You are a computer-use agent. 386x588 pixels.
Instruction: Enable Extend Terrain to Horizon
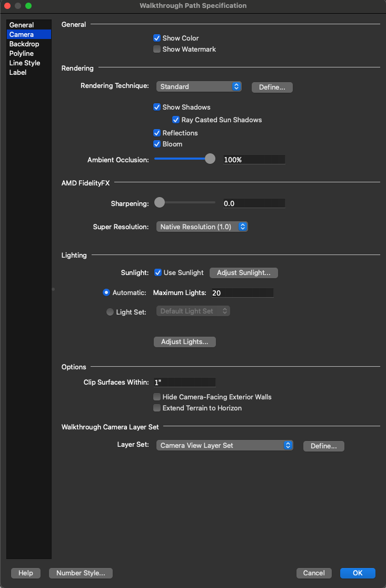pos(157,408)
